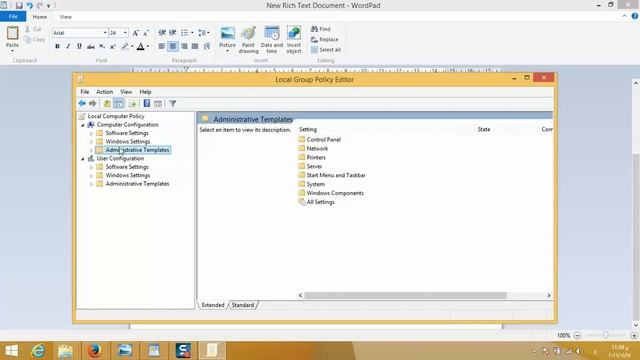Click Up one level folder icon
Viewport: 640px width, 360px height.
point(107,104)
